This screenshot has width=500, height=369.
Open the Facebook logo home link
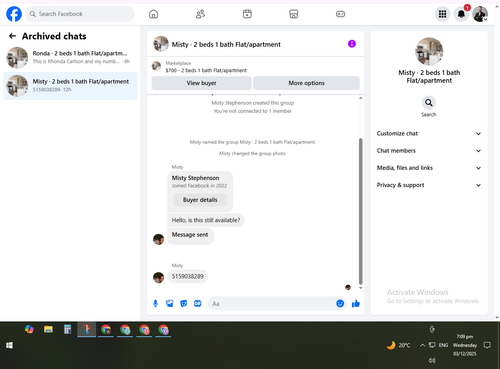14,14
